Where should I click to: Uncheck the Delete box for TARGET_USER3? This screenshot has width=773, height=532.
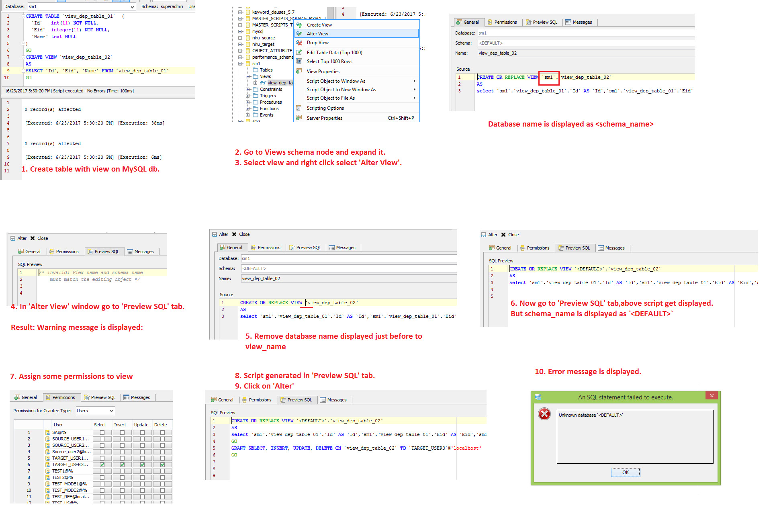click(162, 464)
